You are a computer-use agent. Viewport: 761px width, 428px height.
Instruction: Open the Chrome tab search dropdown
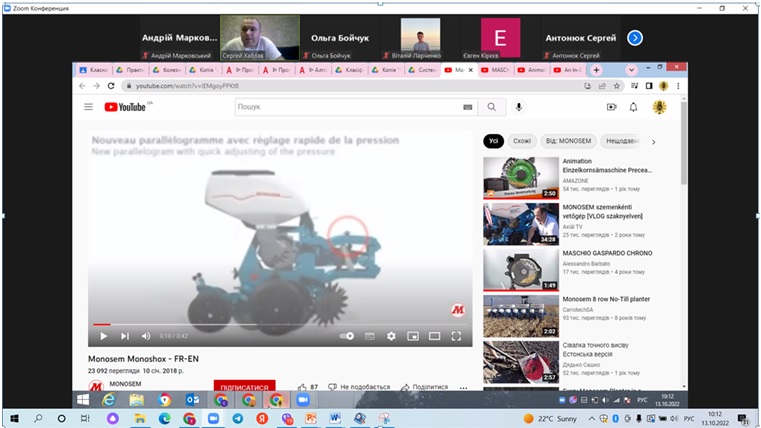click(631, 70)
